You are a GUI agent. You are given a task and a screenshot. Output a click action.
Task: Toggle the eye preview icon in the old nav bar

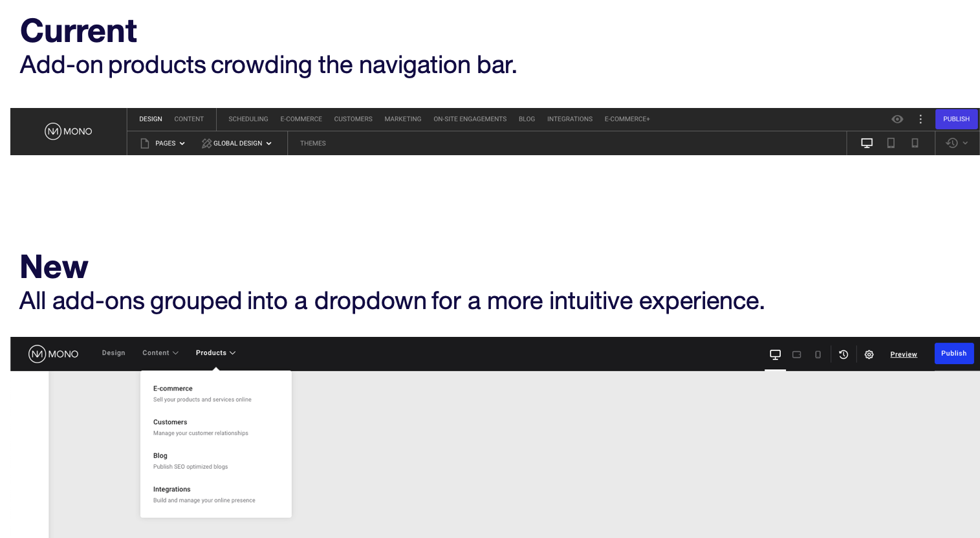pyautogui.click(x=897, y=119)
